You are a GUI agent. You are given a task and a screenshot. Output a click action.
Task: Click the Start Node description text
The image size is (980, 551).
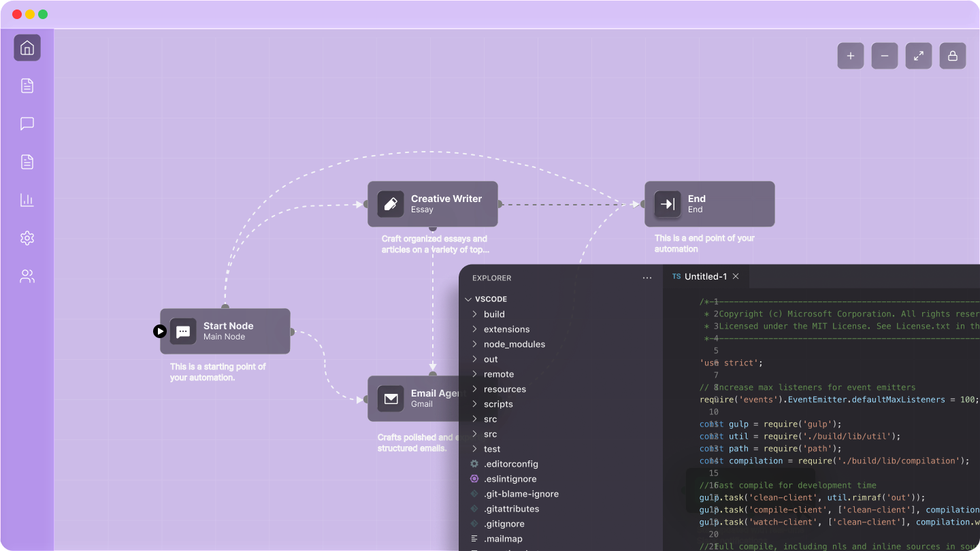pos(218,372)
